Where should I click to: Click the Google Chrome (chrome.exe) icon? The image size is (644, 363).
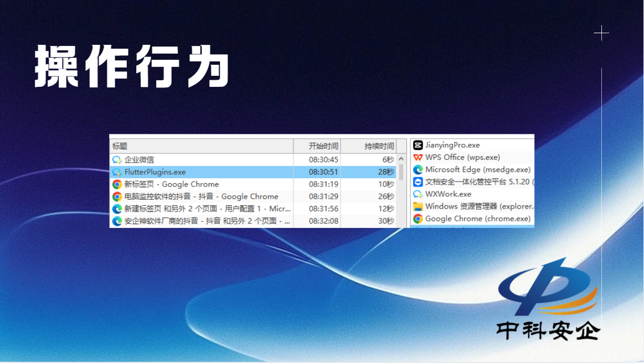(x=418, y=219)
